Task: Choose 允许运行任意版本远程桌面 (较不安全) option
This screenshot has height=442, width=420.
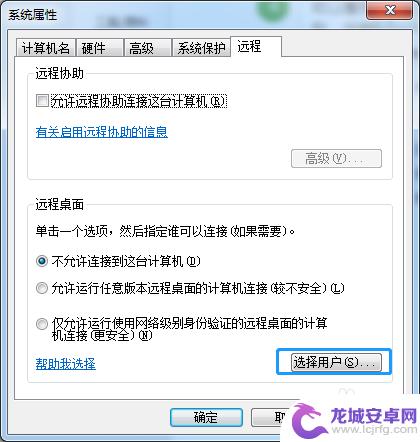Action: (42, 288)
